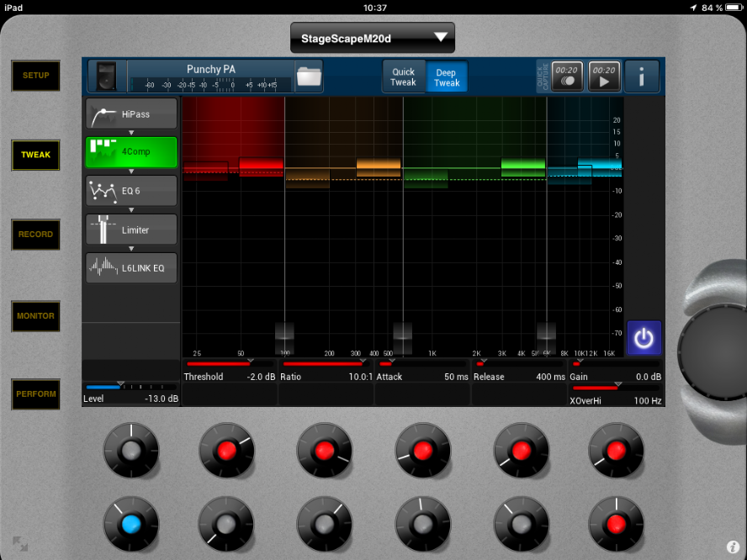747x560 pixels.
Task: Open the StageScapeM20d device dropdown
Action: [372, 38]
